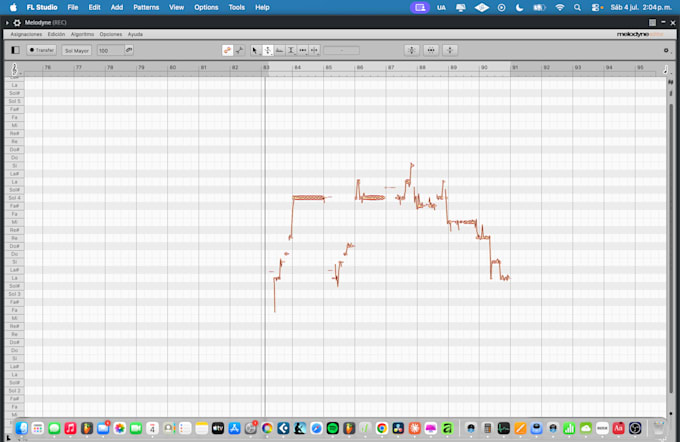
Task: Click the detached window icon in title bar
Action: (x=652, y=23)
